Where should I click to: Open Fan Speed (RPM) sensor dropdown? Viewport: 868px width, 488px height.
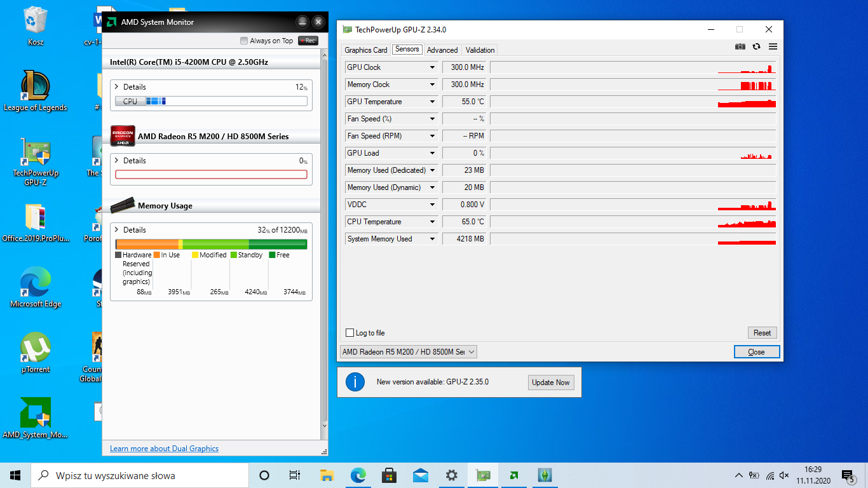coord(432,136)
